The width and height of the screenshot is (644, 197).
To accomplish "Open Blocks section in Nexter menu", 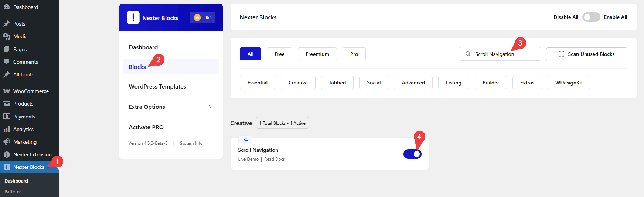I will tap(171, 67).
